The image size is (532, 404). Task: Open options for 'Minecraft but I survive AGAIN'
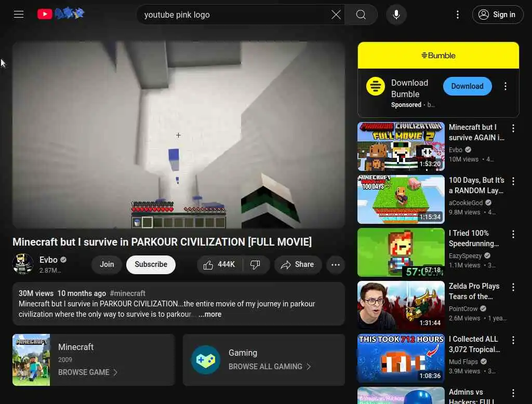[x=513, y=128]
